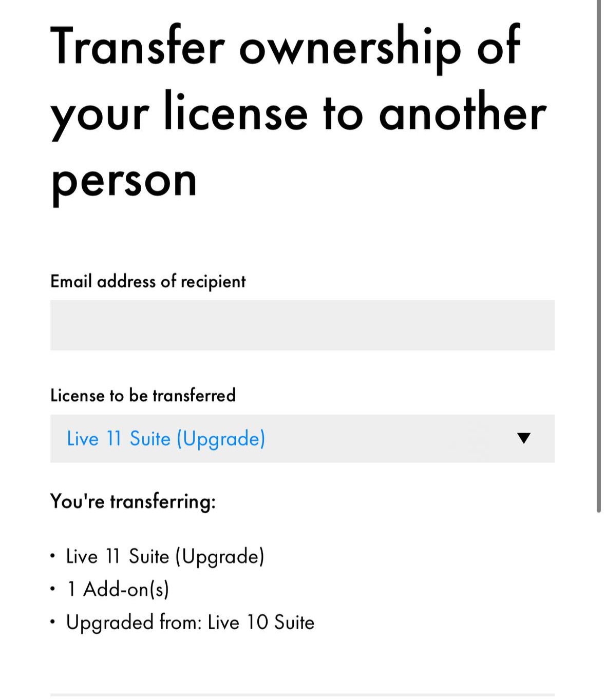Screen dimensions: 605x700
Task: Click the vertical scrollbar on the right edge
Action: pos(598,257)
